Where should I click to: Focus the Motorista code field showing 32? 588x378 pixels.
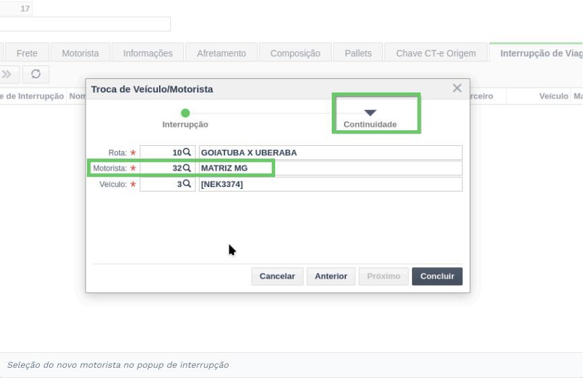(x=168, y=168)
